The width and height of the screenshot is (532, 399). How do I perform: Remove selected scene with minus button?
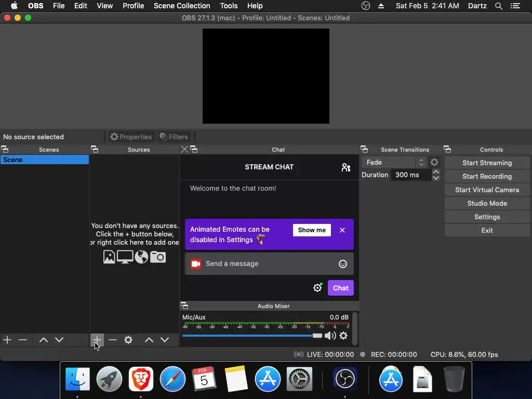coord(23,340)
